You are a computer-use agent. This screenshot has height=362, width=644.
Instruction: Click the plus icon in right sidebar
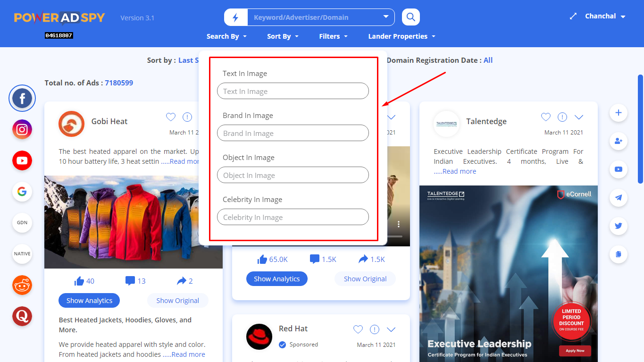619,113
